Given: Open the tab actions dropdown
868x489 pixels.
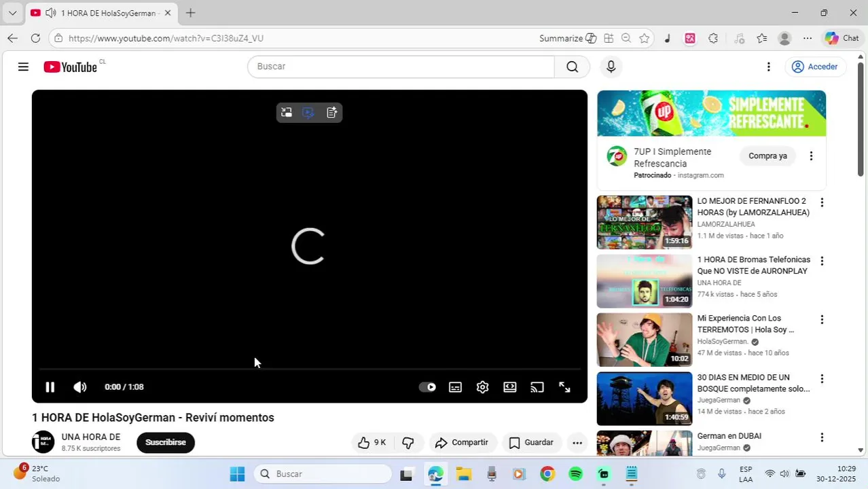Looking at the screenshot, I should [12, 13].
